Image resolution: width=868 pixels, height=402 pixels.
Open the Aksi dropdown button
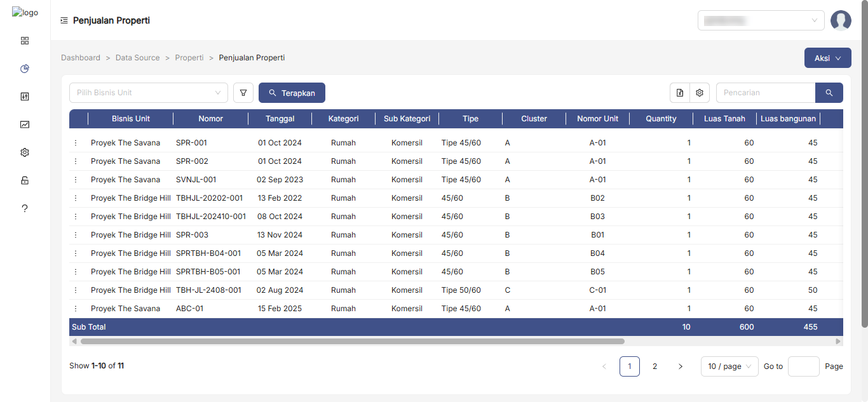827,58
